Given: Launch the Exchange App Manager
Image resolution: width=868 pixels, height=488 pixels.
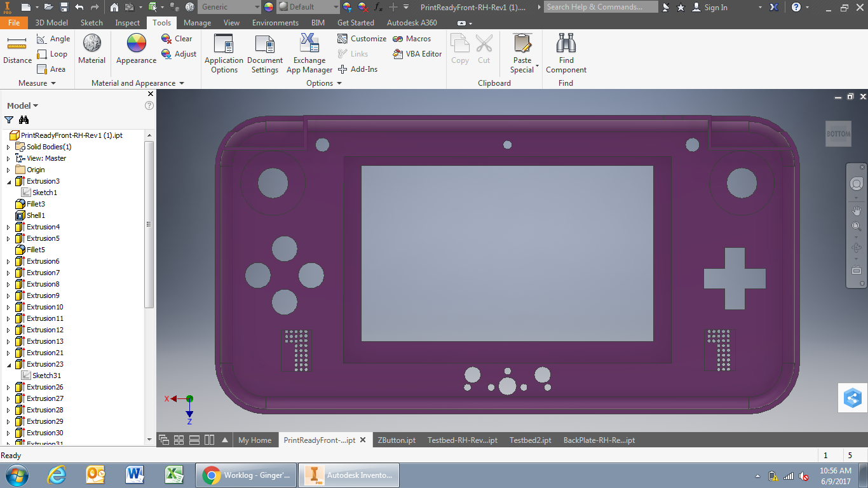Looking at the screenshot, I should pyautogui.click(x=309, y=54).
